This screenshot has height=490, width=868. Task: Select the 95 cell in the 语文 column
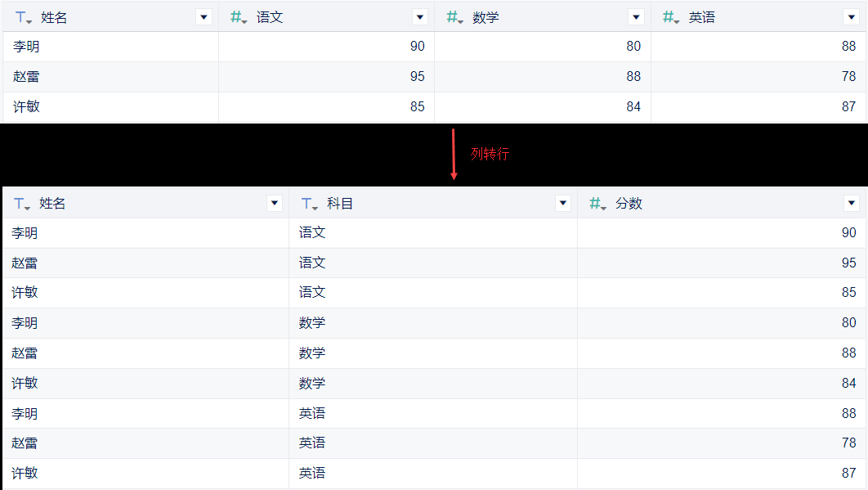(x=417, y=77)
